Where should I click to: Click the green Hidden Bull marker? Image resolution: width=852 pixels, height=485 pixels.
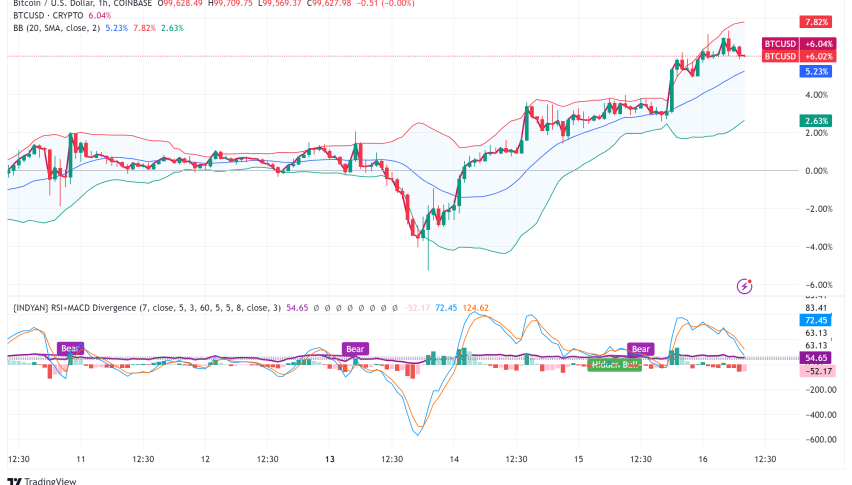(x=615, y=364)
